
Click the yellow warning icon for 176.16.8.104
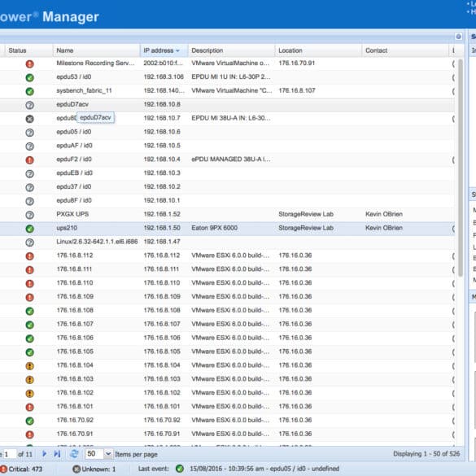[30, 366]
